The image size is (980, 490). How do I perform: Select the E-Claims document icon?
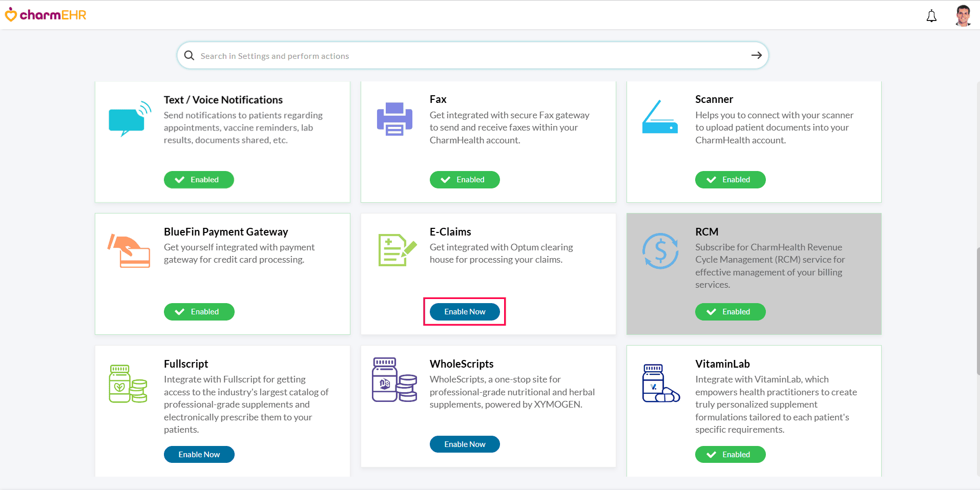(x=394, y=250)
